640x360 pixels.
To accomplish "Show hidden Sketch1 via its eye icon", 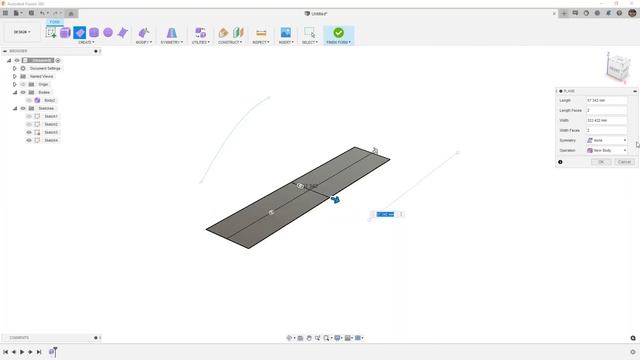I will pos(29,116).
